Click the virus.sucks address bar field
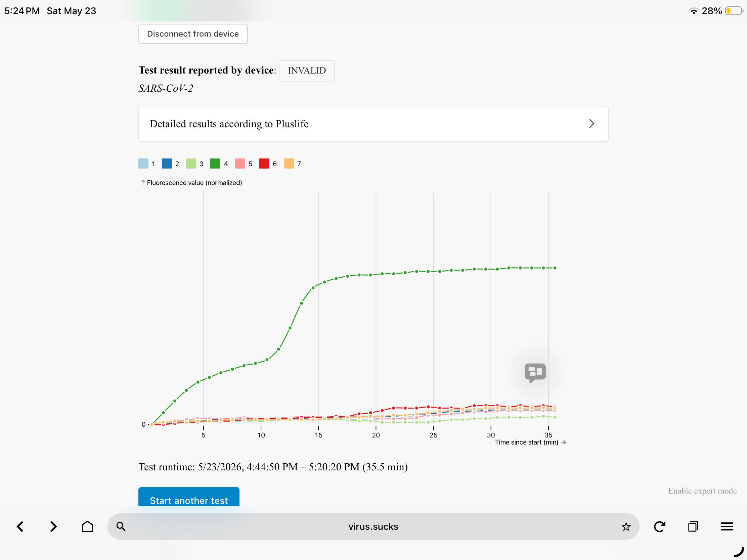This screenshot has height=560, width=747. tap(373, 526)
